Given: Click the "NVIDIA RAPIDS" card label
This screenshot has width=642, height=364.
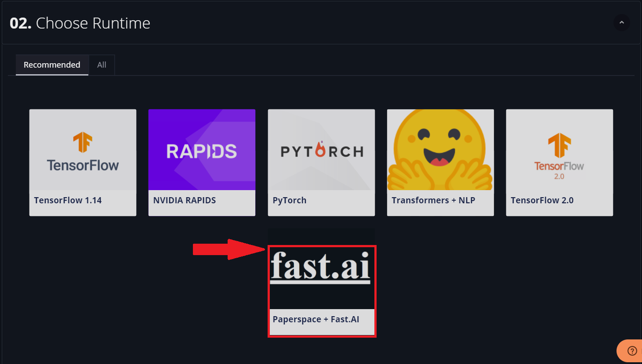Looking at the screenshot, I should click(x=185, y=201).
